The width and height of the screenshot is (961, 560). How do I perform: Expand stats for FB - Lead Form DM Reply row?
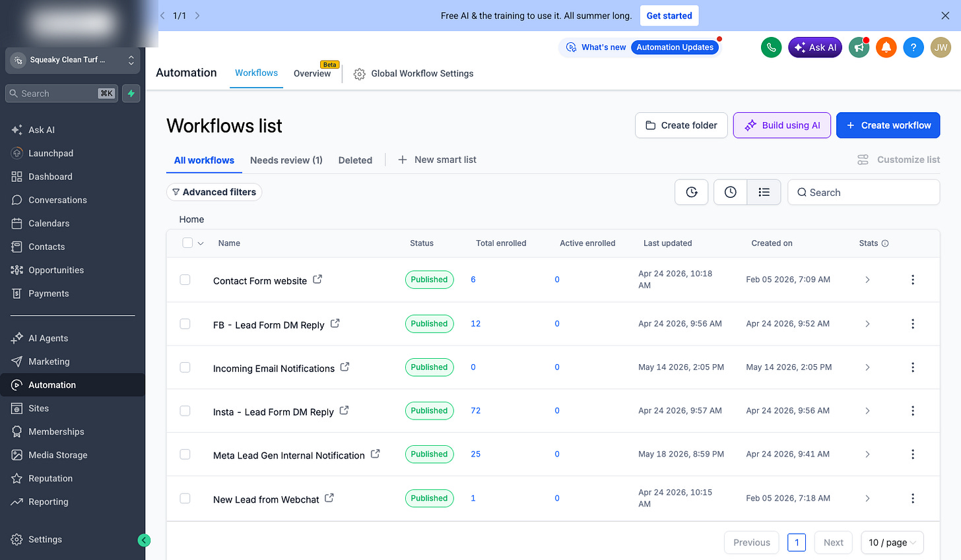click(x=867, y=324)
